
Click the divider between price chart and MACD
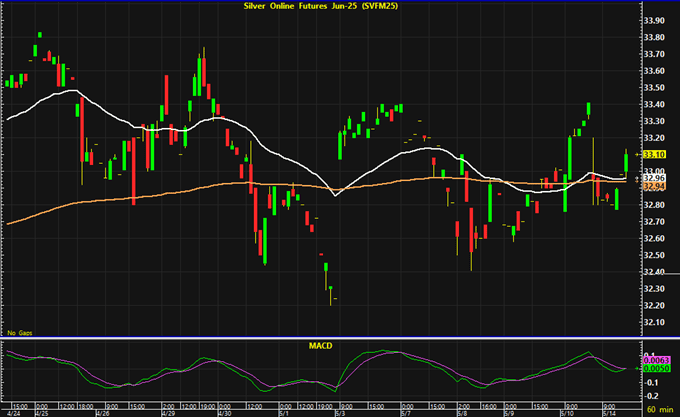click(319, 338)
